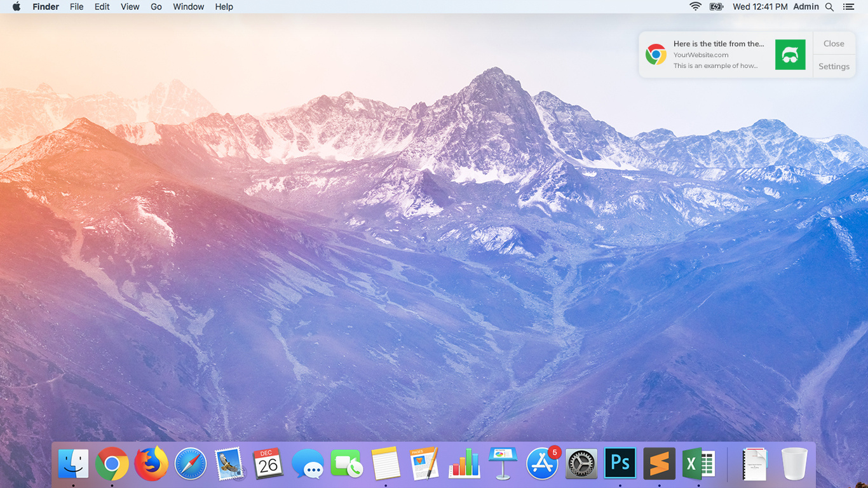This screenshot has width=868, height=488.
Task: Open the Admin user menu
Action: [x=806, y=6]
